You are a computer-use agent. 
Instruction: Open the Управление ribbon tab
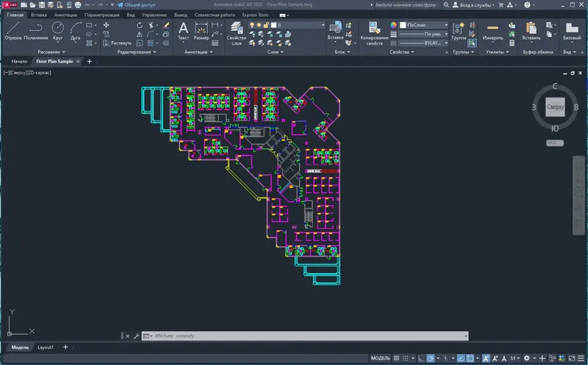coord(154,15)
